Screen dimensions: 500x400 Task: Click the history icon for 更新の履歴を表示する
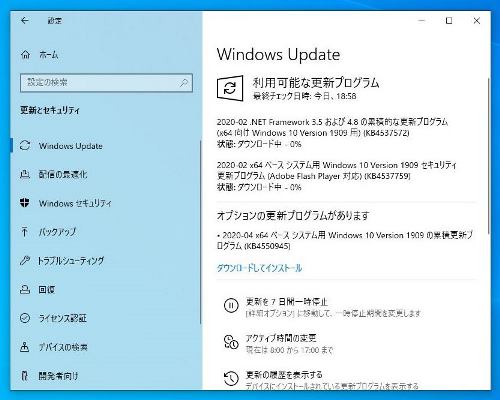coord(231,378)
